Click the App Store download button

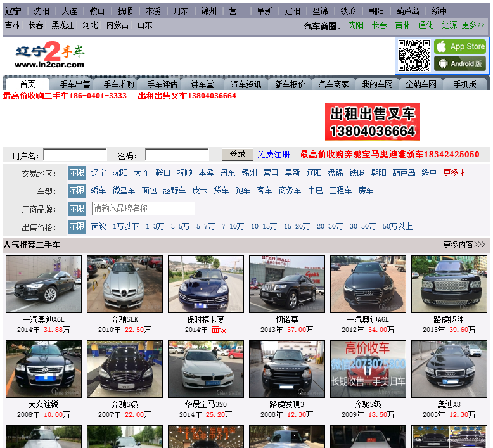pos(459,46)
